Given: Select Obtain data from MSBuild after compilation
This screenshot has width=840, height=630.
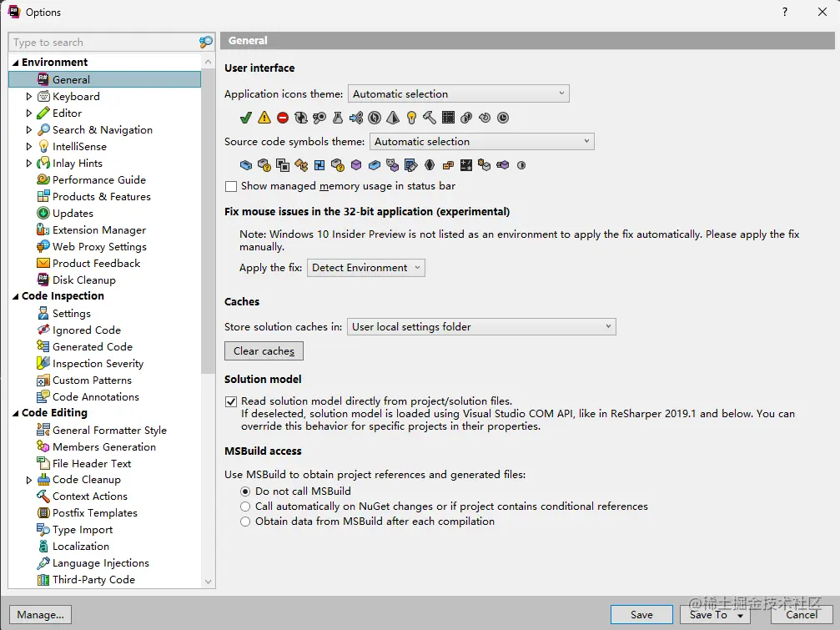Looking at the screenshot, I should point(245,522).
